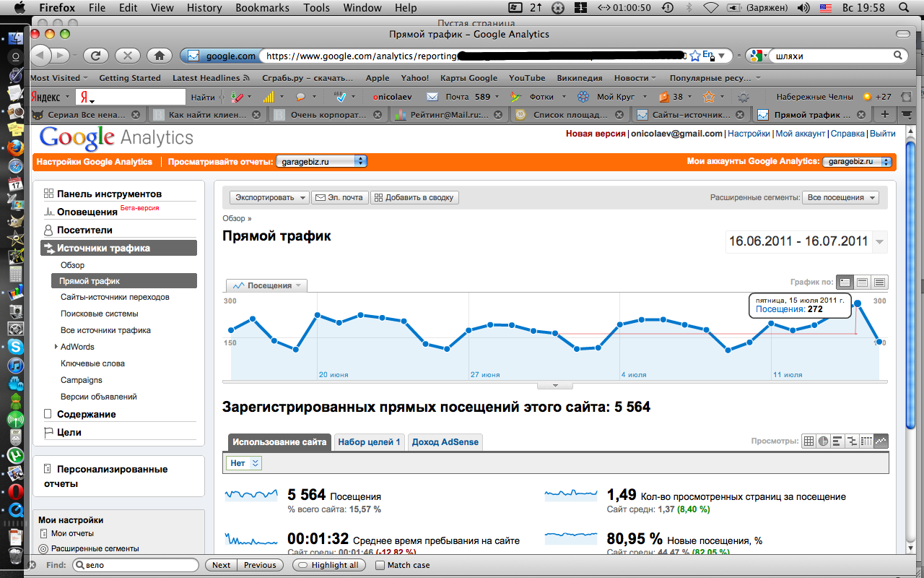Set the graph to the first 'График по' display option

[844, 282]
